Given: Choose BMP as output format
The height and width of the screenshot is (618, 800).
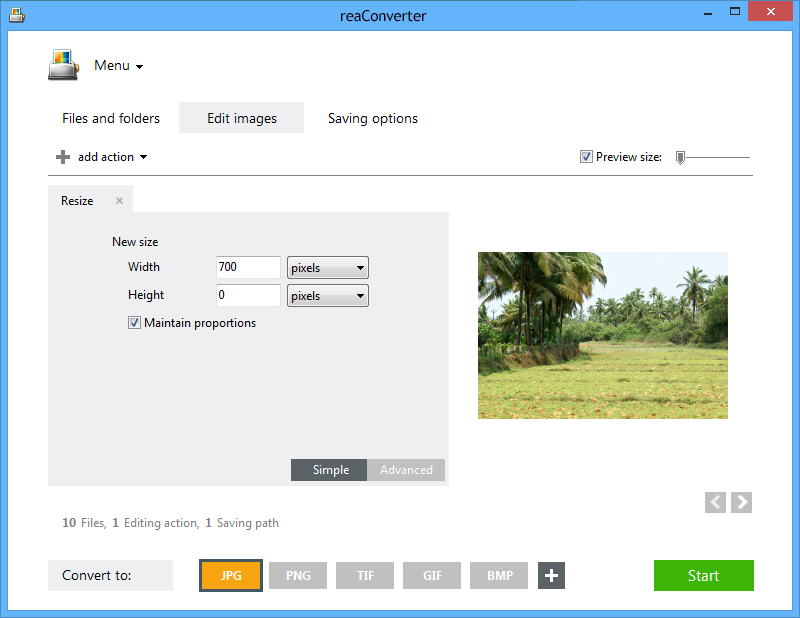Looking at the screenshot, I should pyautogui.click(x=499, y=576).
